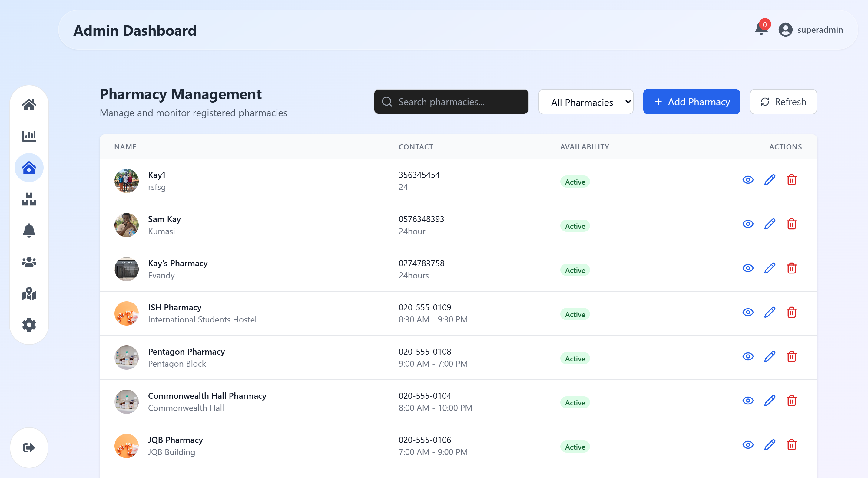View details of Pentagon Pharmacy
868x478 pixels.
(748, 356)
